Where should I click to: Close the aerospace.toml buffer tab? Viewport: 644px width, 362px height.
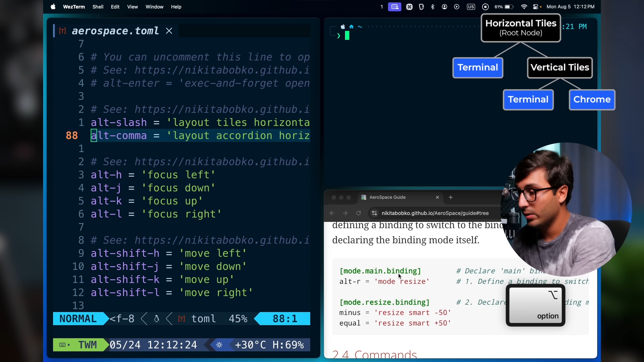pyautogui.click(x=169, y=31)
